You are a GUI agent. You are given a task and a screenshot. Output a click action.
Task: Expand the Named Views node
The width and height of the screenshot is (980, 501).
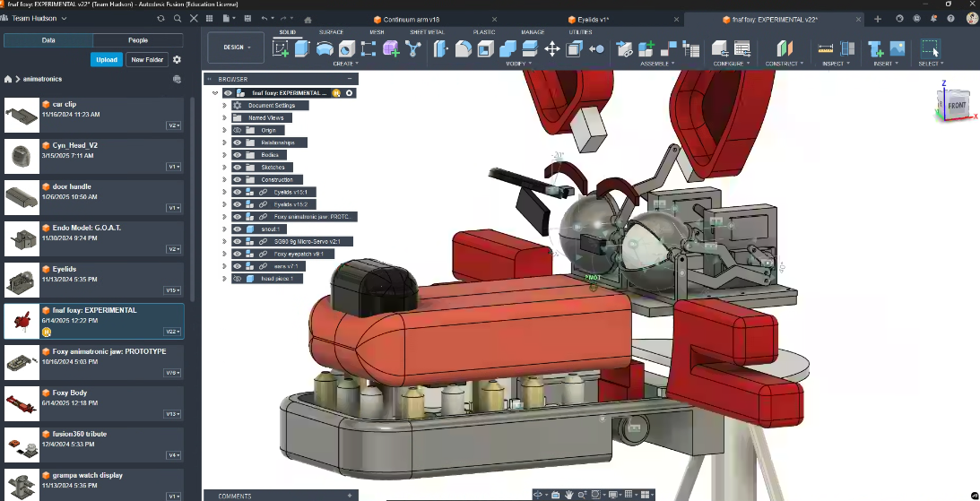224,117
